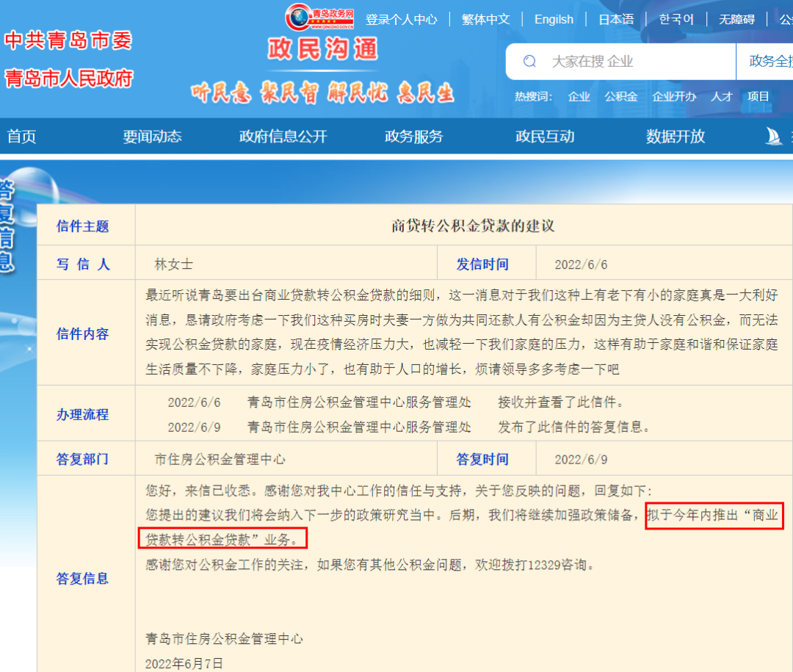Click hot search keyword 企业开办

pyautogui.click(x=673, y=96)
